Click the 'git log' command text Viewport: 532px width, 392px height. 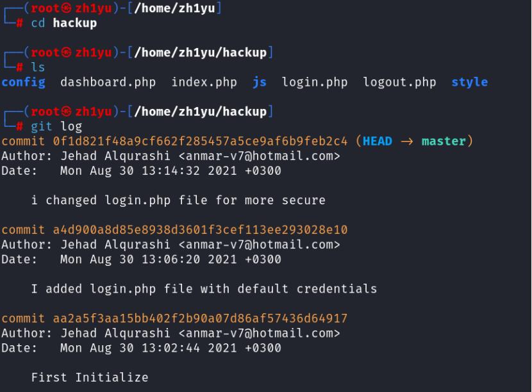click(x=56, y=126)
